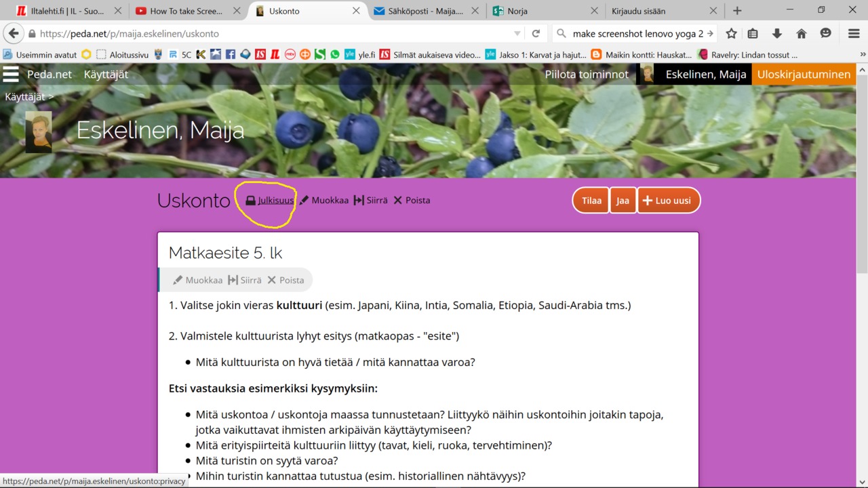868x488 pixels.
Task: Click the browser home icon
Action: coord(801,33)
